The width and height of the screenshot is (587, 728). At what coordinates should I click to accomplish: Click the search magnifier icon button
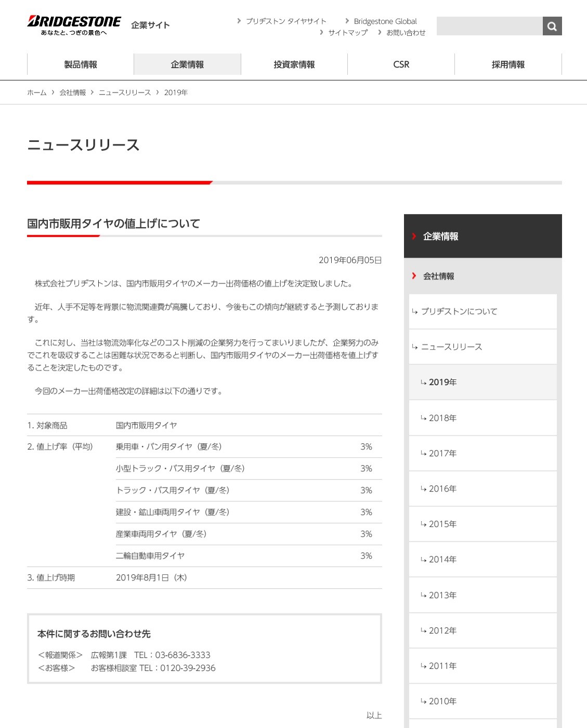[552, 26]
